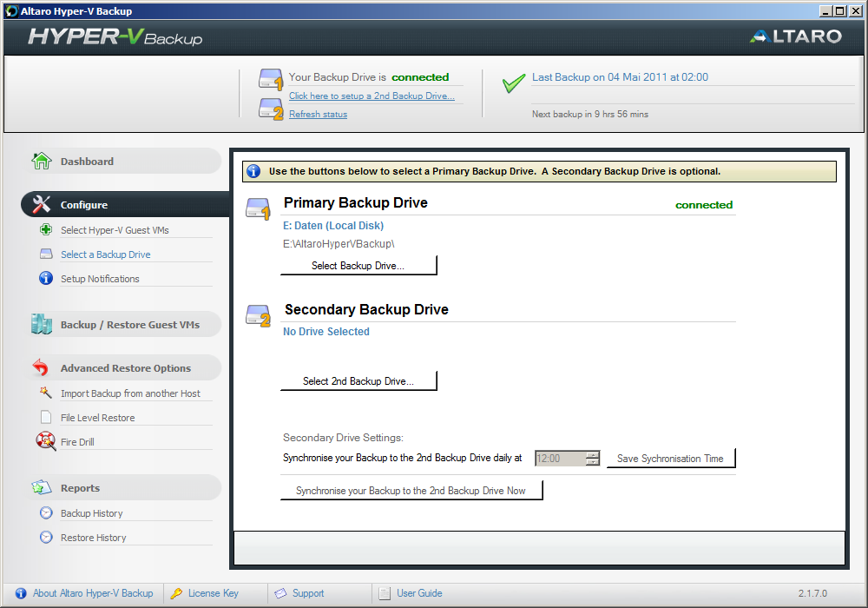View Restore History report
Screen dimensions: 868x608
(94, 538)
